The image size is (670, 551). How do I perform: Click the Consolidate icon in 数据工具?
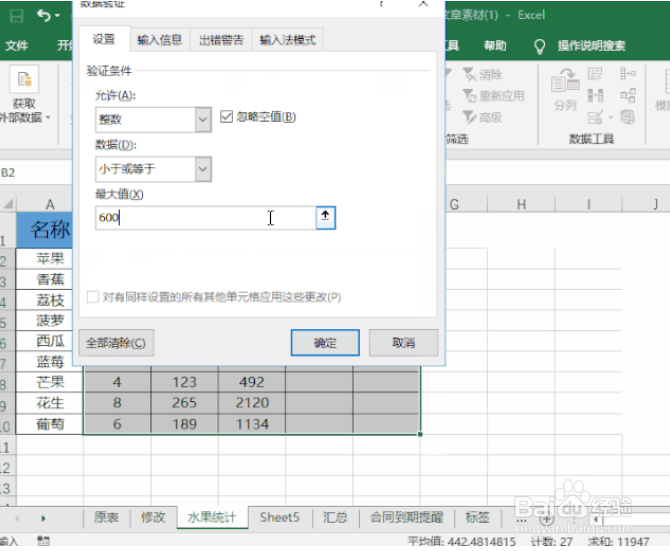(x=628, y=74)
